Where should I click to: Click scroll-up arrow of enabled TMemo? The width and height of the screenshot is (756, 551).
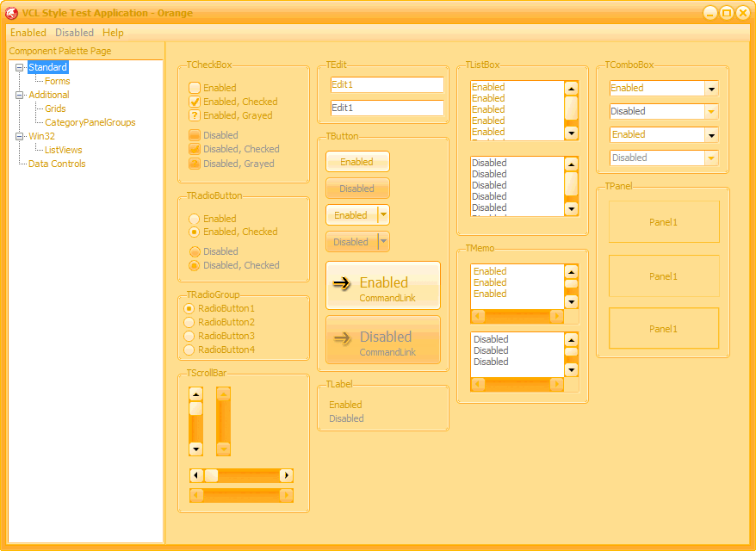coord(571,270)
